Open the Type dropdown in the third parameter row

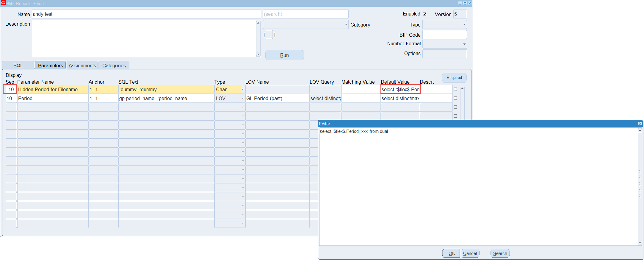point(243,107)
